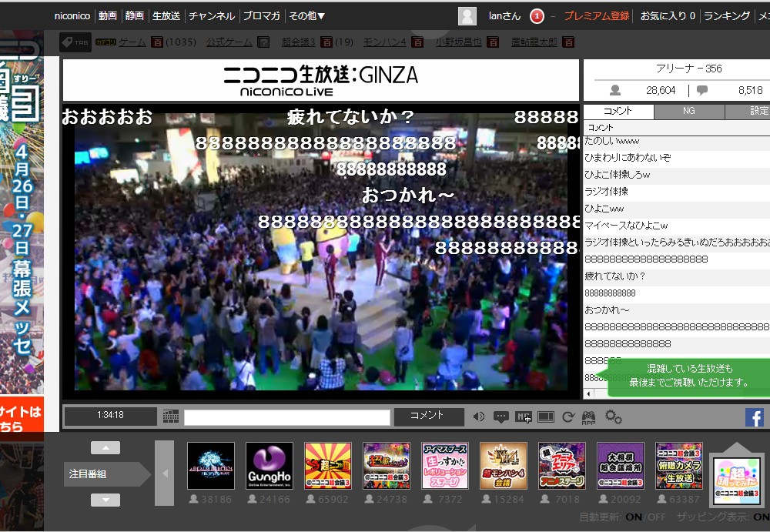This screenshot has height=532, width=770.
Task: Open the dictionary icon next to 置鮎龍太郎 tag
Action: click(x=568, y=42)
